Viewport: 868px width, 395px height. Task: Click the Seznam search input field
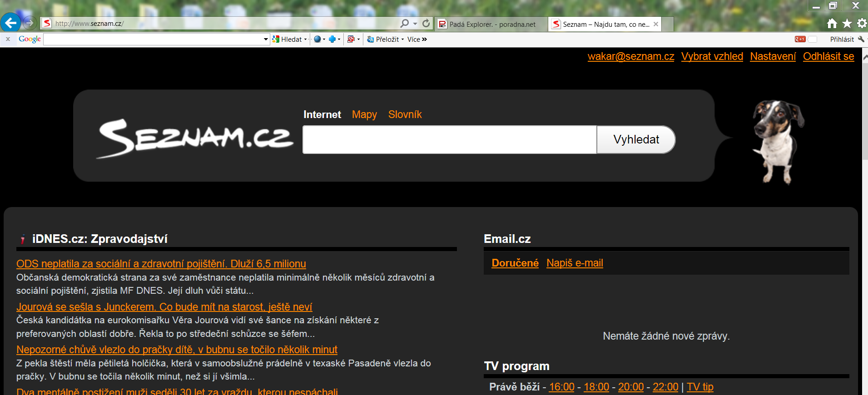pos(450,139)
